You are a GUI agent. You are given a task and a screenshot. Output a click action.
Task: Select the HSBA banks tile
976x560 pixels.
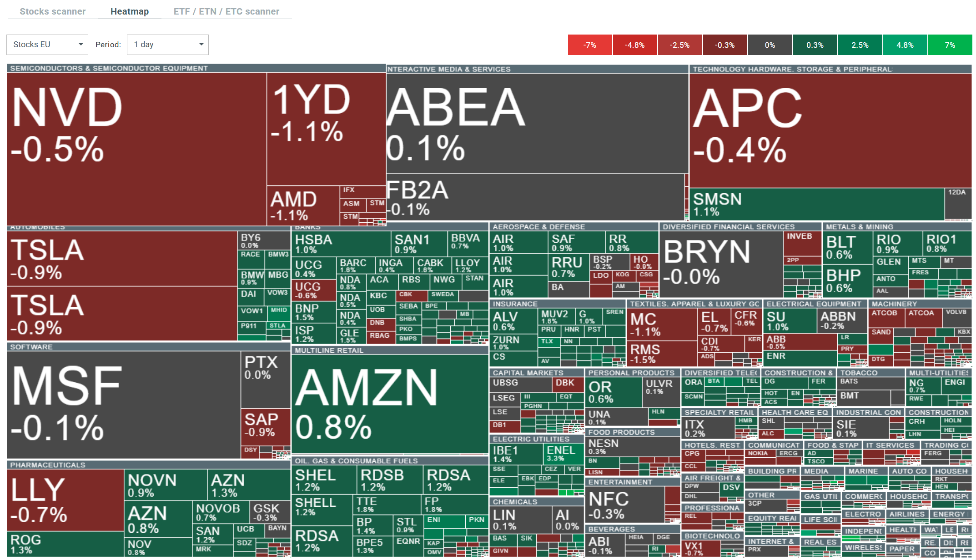[x=341, y=244]
